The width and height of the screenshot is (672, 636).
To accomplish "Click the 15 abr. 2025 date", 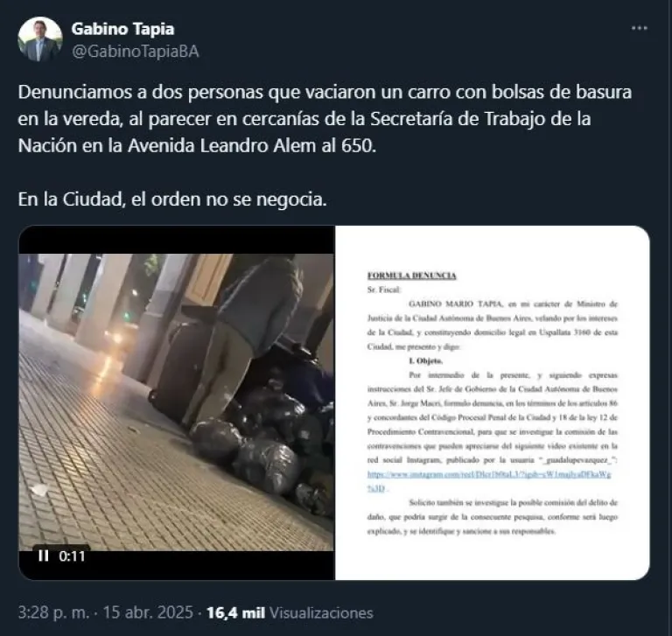I will click(148, 612).
